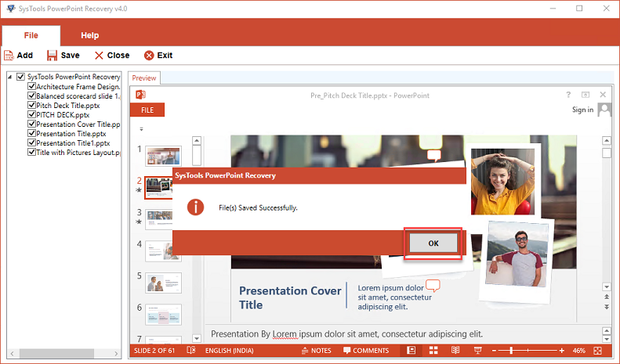Open the Comments pane from status bar
Image resolution: width=620 pixels, height=364 pixels.
366,351
